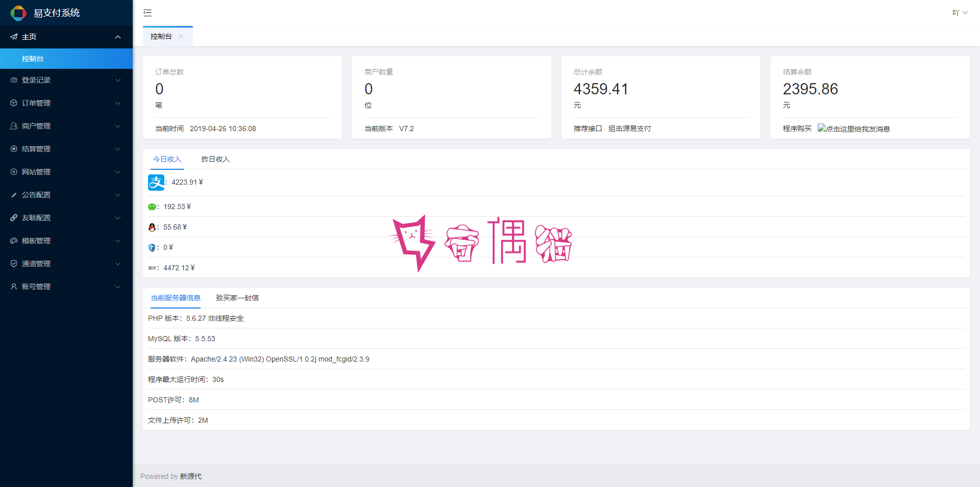
Task: Open the user dropdown at top right
Action: 960,13
